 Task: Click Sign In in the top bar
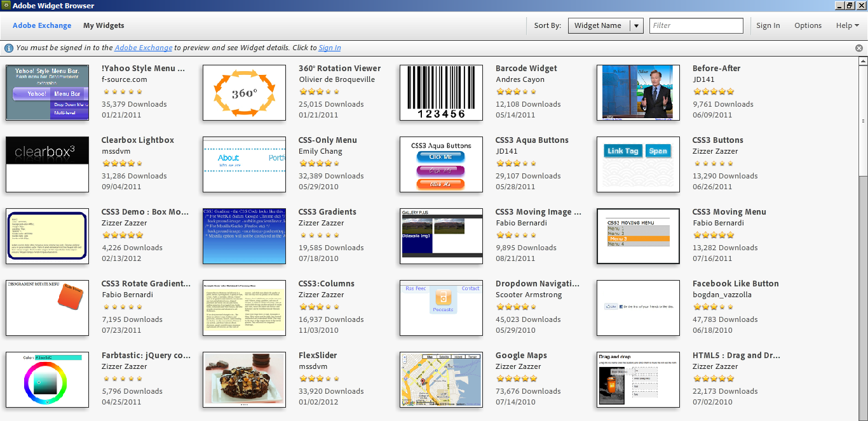pyautogui.click(x=768, y=25)
